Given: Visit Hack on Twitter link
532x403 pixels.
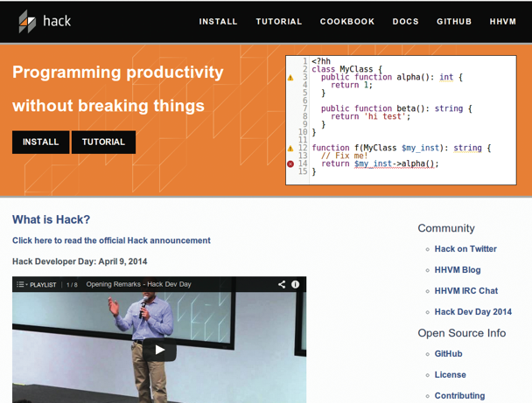Looking at the screenshot, I should 465,249.
